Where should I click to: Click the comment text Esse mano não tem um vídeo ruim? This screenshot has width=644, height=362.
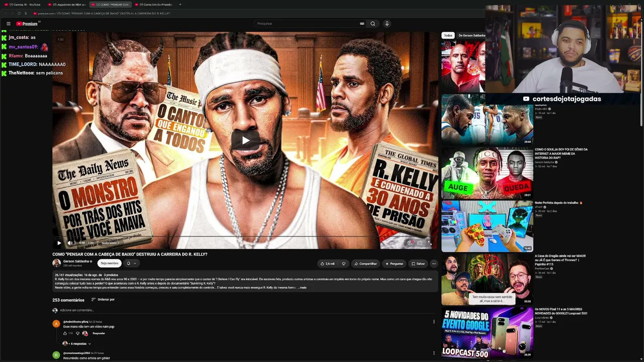[89, 327]
